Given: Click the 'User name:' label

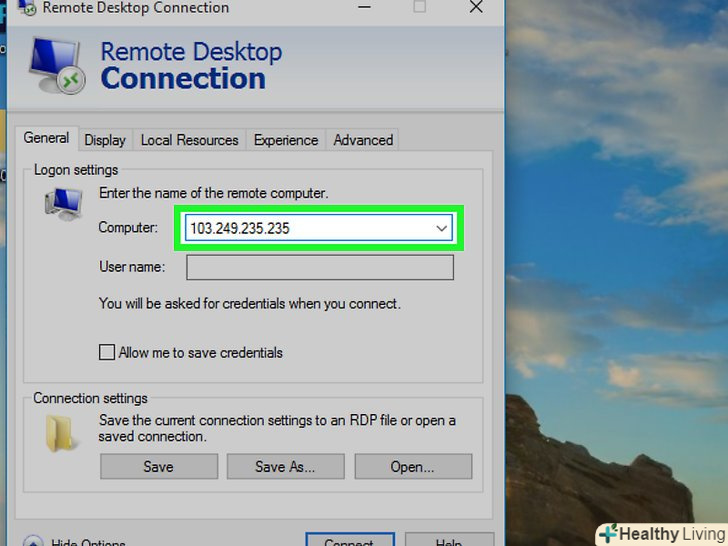Looking at the screenshot, I should [x=132, y=267].
